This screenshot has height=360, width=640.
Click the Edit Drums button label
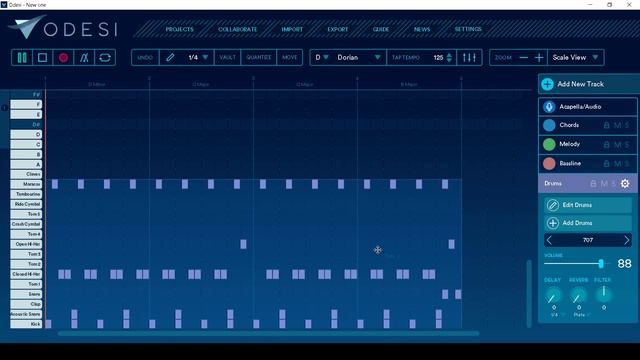(577, 205)
